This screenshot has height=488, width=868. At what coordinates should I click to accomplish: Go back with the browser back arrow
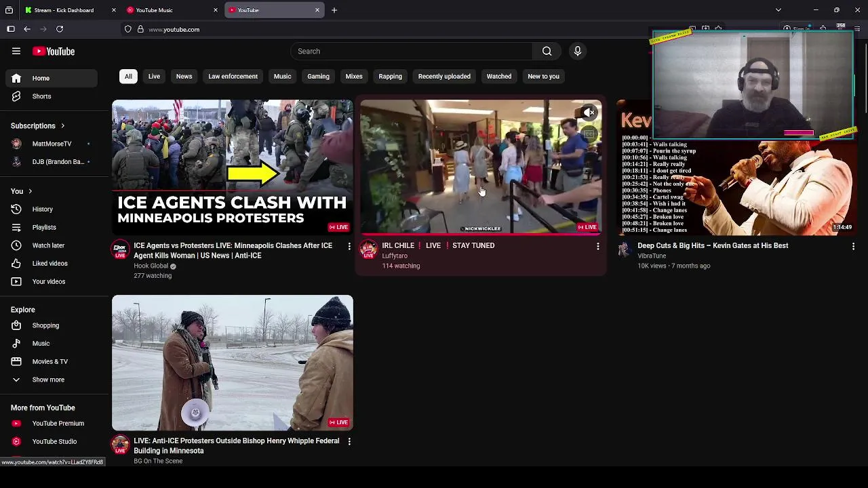27,29
